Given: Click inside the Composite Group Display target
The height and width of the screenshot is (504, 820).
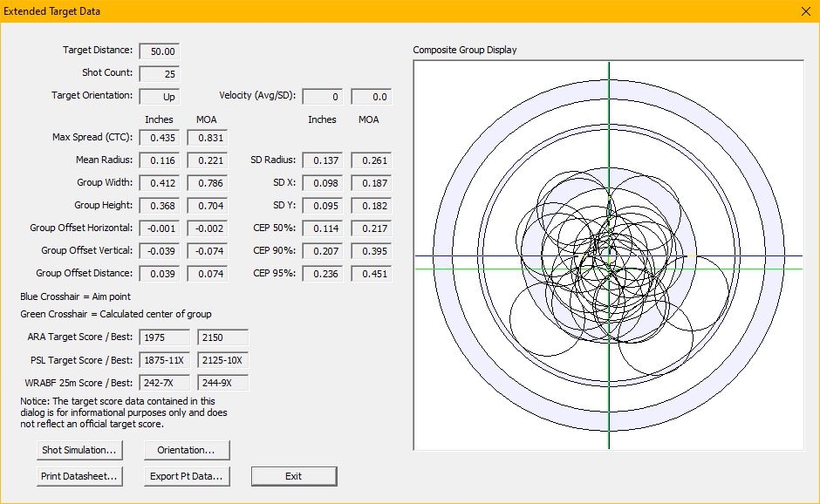Looking at the screenshot, I should point(608,255).
